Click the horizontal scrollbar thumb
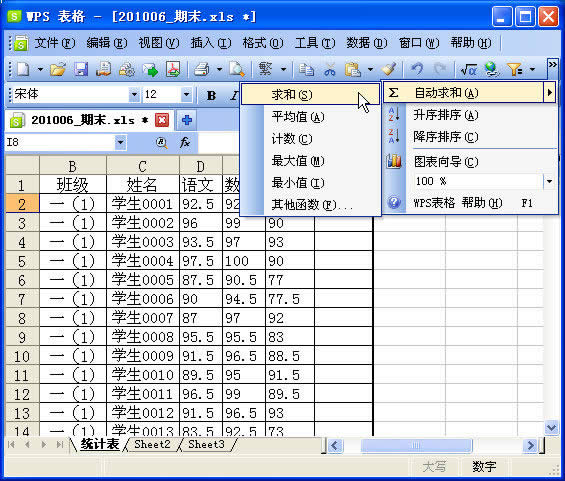Viewport: 565px width, 481px height. pos(416,446)
